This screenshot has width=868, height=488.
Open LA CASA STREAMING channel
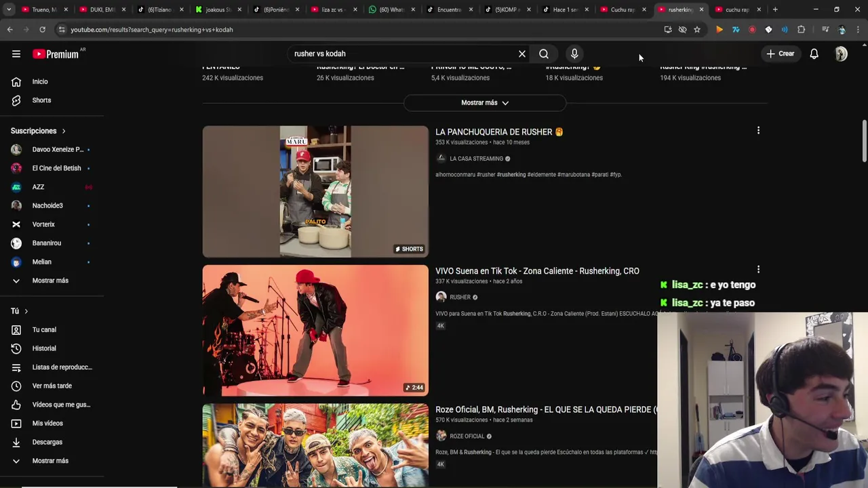476,159
